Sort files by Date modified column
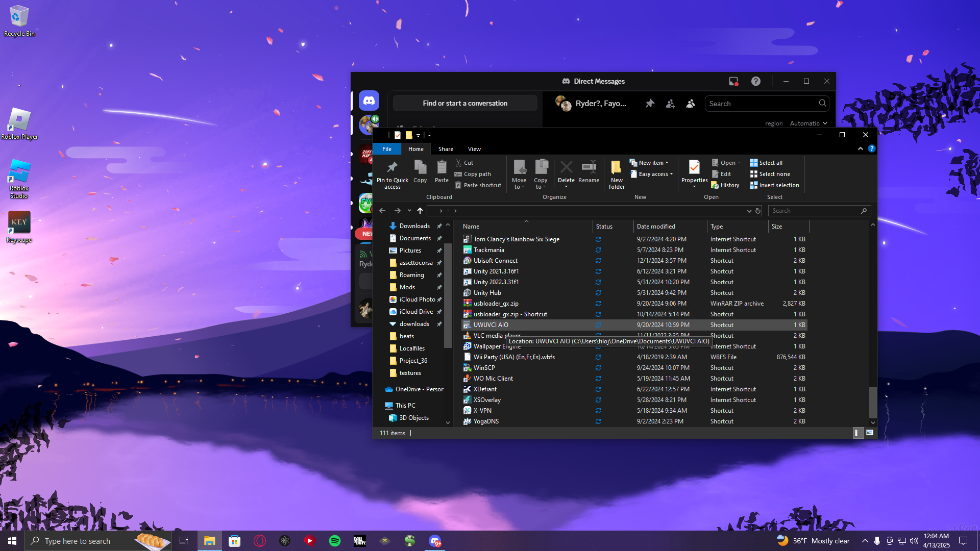 pyautogui.click(x=670, y=227)
